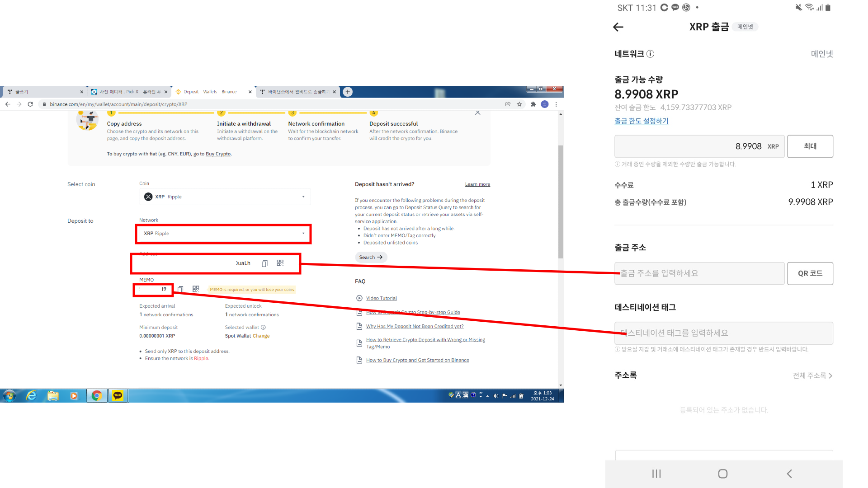Switch to Pixlr X photo editor tab
868x488 pixels.
pyautogui.click(x=128, y=92)
